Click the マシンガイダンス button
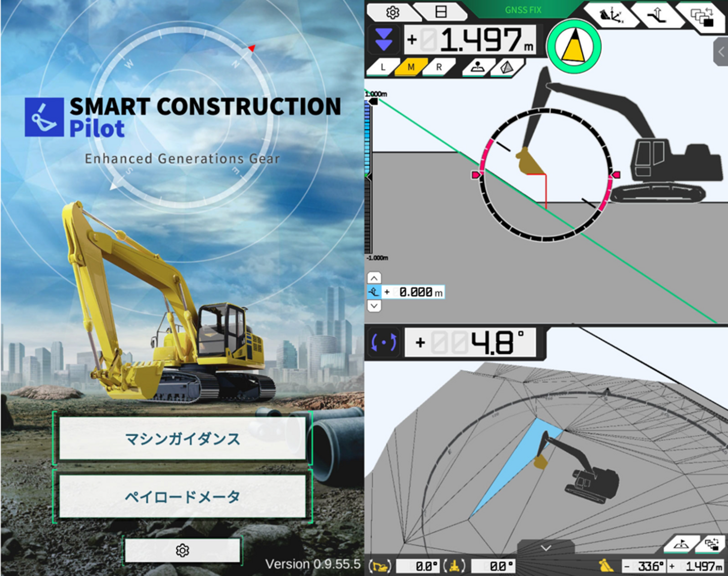The height and width of the screenshot is (576, 728). (183, 438)
